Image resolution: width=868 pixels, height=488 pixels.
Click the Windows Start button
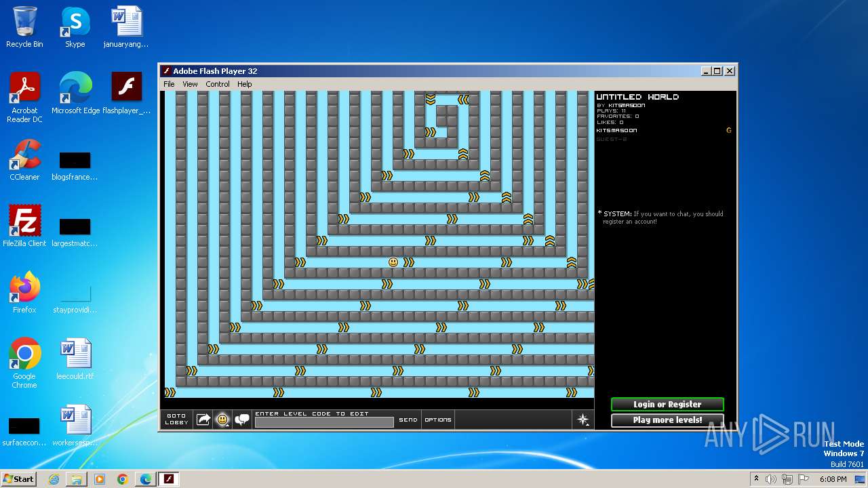[x=18, y=479]
